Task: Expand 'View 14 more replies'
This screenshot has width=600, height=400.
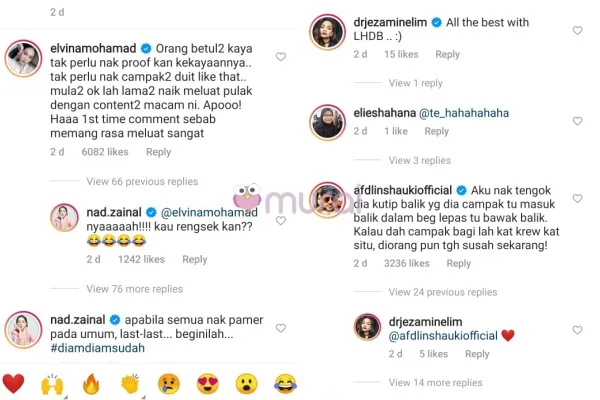Action: (435, 382)
